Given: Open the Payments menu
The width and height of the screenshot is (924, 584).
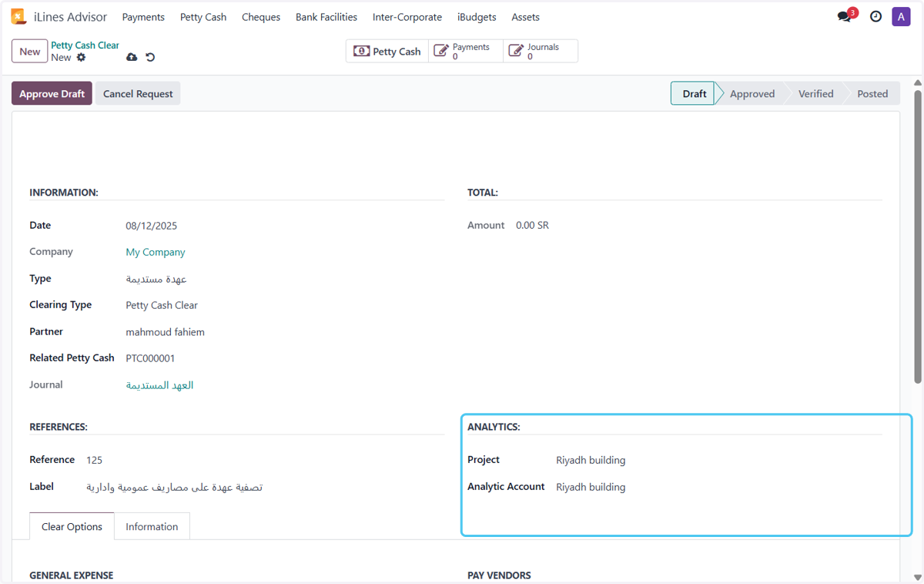Looking at the screenshot, I should pyautogui.click(x=143, y=17).
